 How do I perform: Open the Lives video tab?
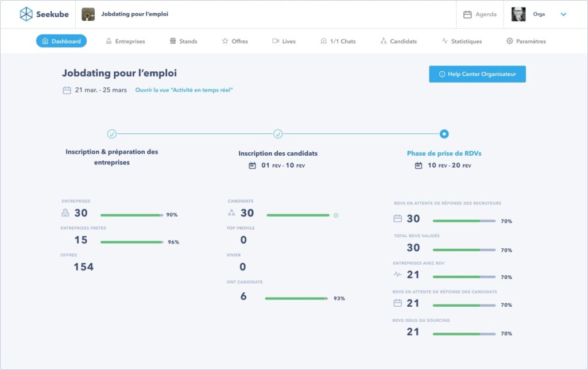click(x=284, y=41)
